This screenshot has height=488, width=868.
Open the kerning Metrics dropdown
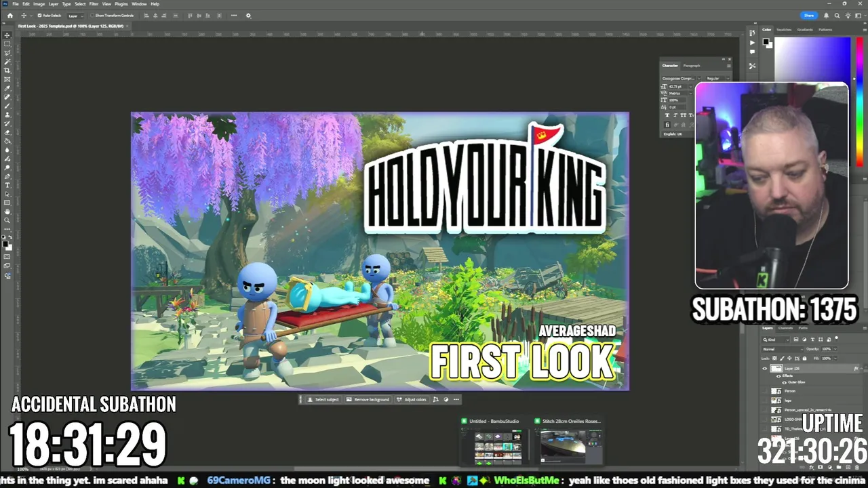click(691, 94)
